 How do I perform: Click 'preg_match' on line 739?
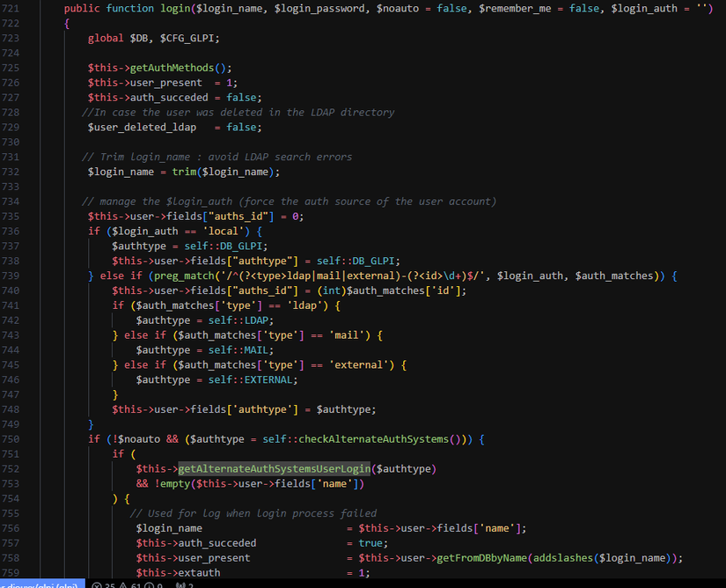(184, 276)
